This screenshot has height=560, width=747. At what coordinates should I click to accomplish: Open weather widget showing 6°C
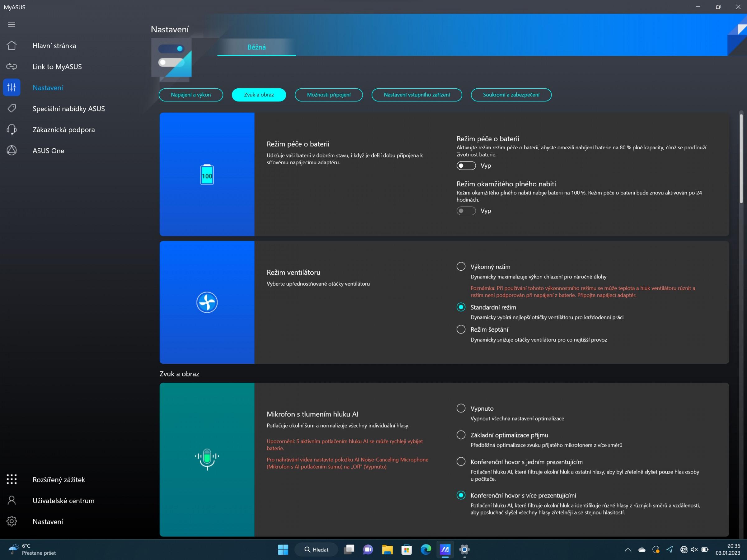[x=32, y=549]
